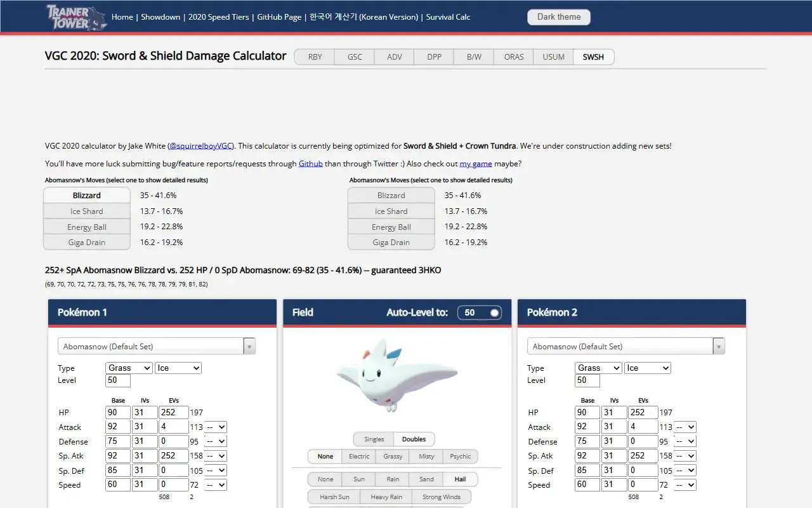Choose Sun weather option
Screen dimensions: 812x508
358,479
